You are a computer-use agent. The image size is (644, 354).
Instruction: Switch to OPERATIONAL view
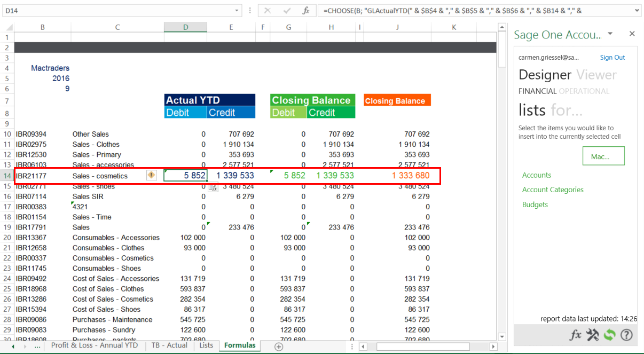tap(584, 91)
